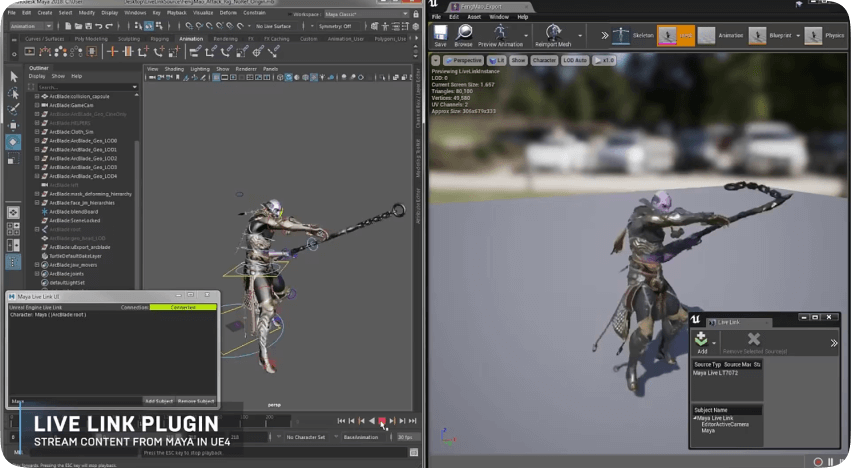This screenshot has height=468, width=851.
Task: Click the Save Scene disk icon in Maya
Action: [x=88, y=26]
